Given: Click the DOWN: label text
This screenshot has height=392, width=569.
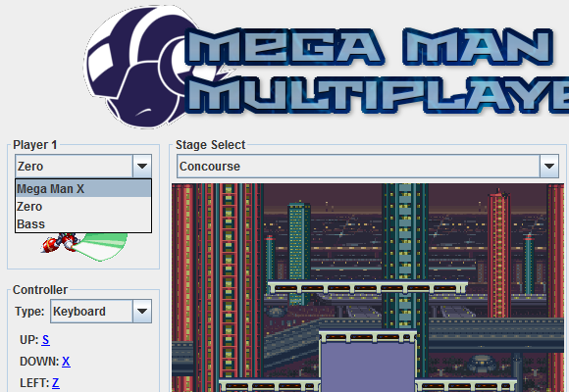Looking at the screenshot, I should [39, 362].
